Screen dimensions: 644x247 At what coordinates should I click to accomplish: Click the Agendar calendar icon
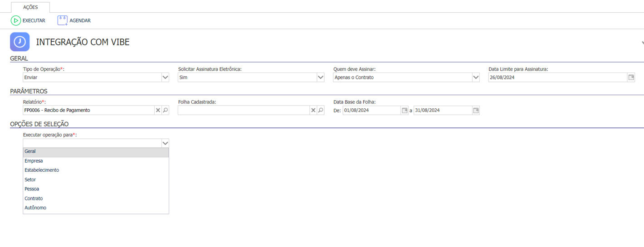coord(62,20)
